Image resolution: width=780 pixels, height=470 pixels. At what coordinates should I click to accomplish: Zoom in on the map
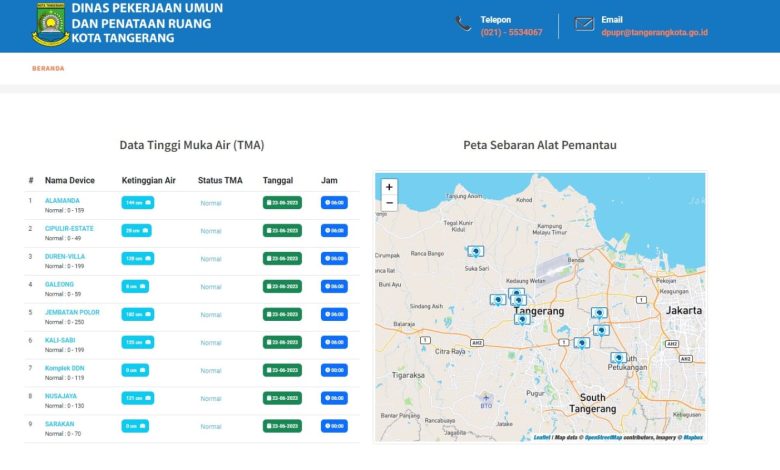pos(389,187)
